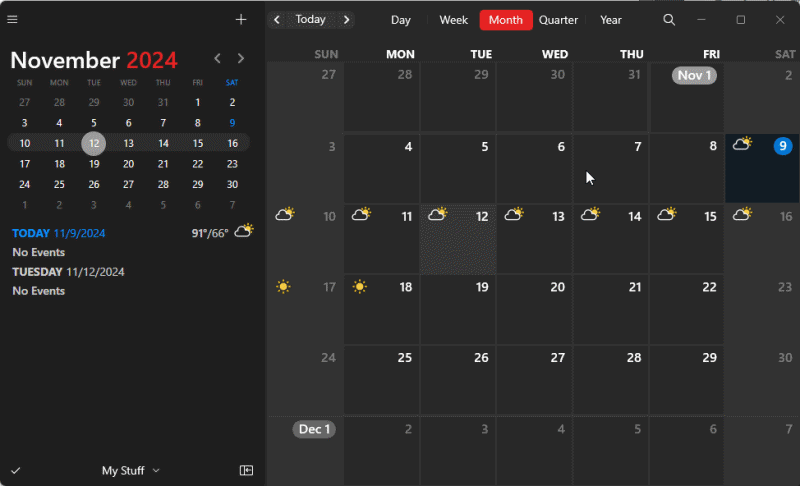Viewport: 800px width, 486px height.
Task: Toggle tasks checkmark icon at bottom left
Action: pos(16,470)
